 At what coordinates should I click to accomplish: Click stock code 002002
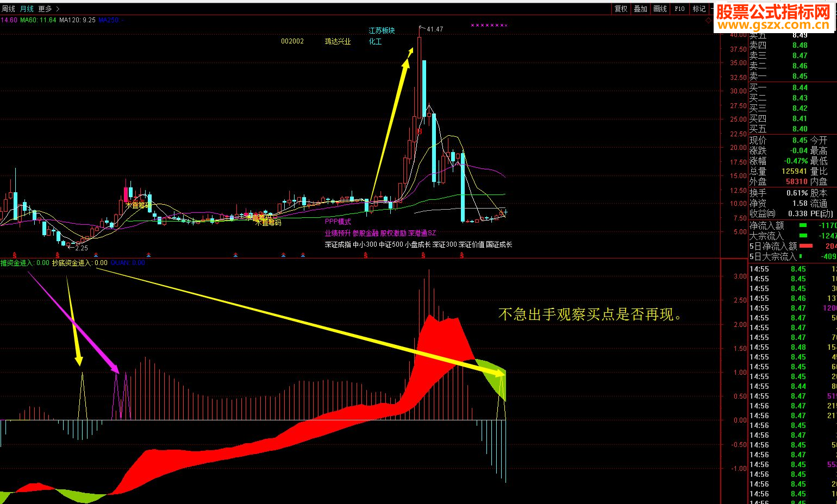292,41
